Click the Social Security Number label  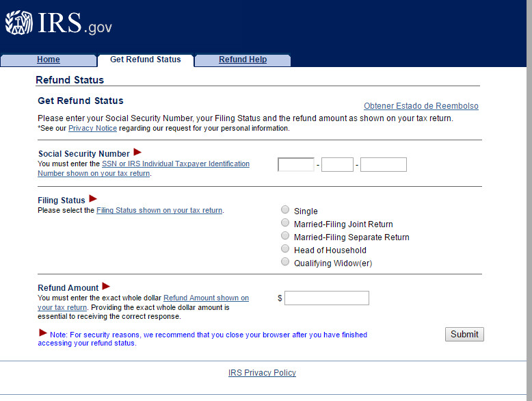pos(84,154)
